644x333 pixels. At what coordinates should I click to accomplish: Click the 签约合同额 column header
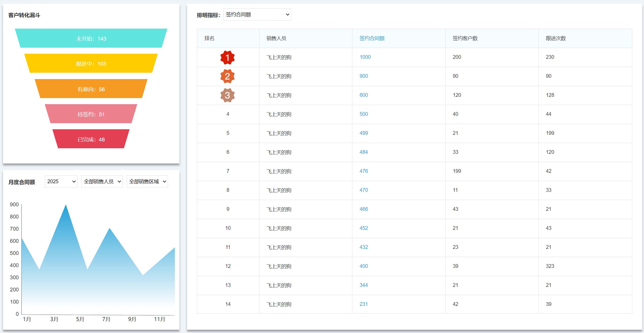pos(372,38)
